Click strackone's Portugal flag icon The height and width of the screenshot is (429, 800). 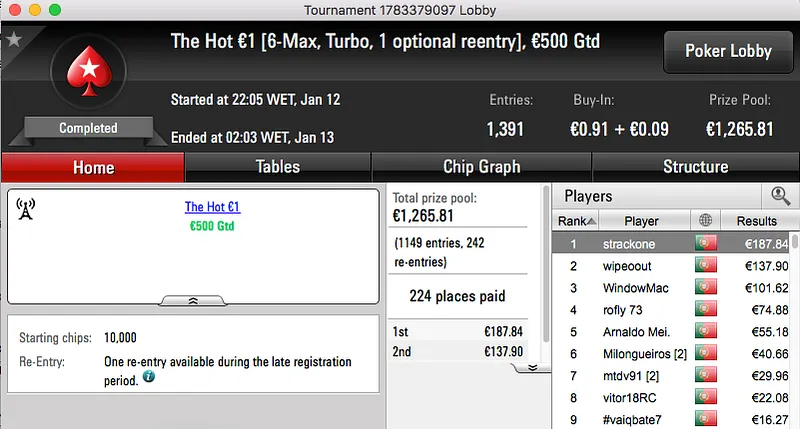(x=707, y=243)
